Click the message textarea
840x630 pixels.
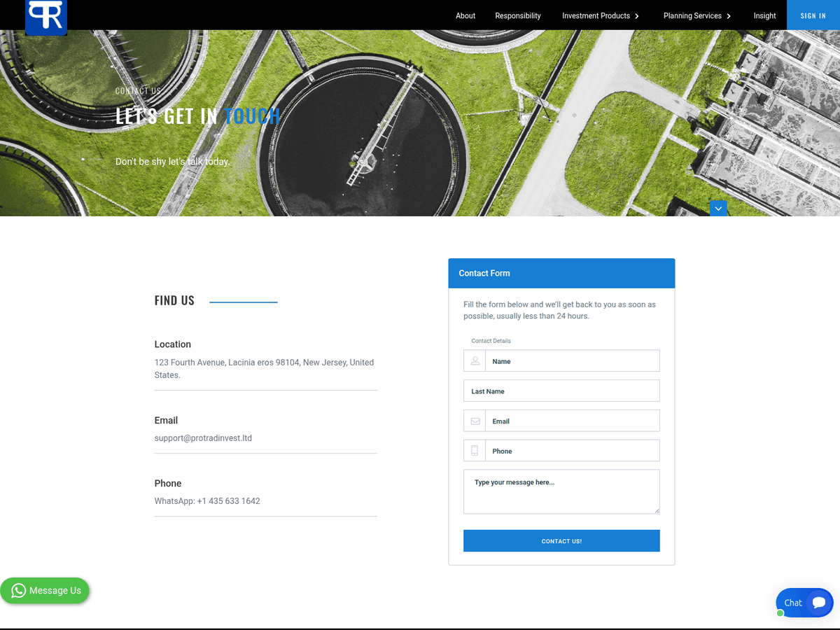(x=561, y=491)
